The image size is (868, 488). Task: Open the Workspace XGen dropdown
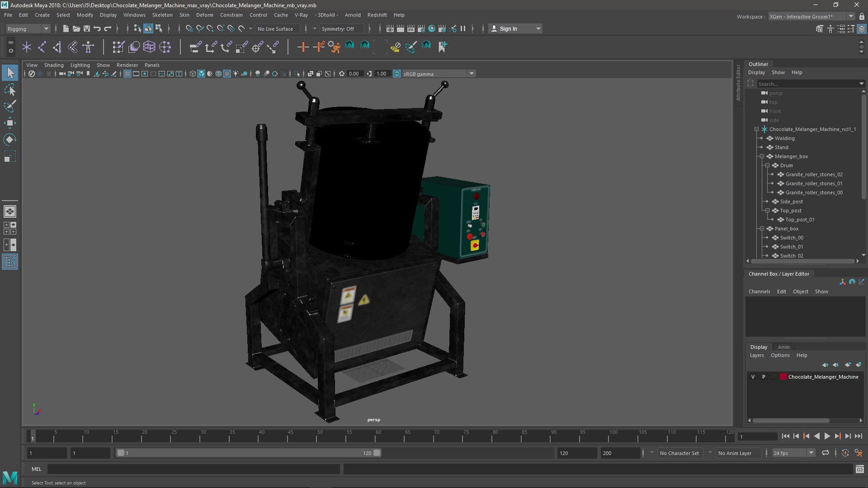pyautogui.click(x=811, y=17)
